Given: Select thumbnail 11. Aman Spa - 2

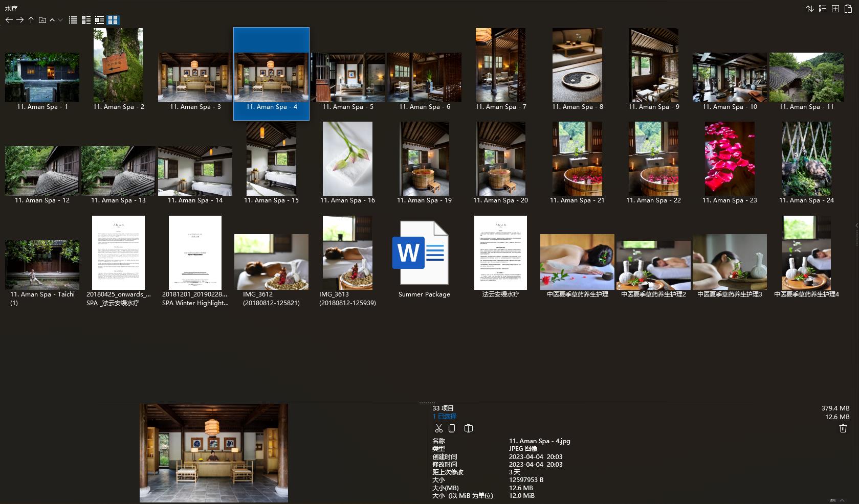Looking at the screenshot, I should coord(118,65).
